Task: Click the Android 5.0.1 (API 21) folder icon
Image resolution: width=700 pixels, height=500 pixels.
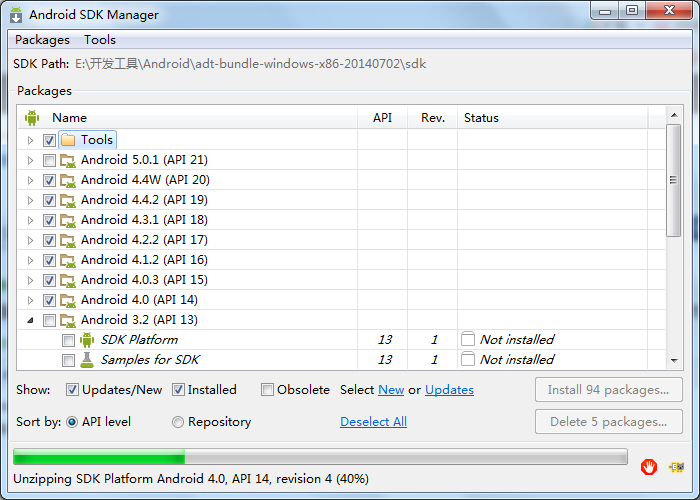Action: tap(68, 160)
